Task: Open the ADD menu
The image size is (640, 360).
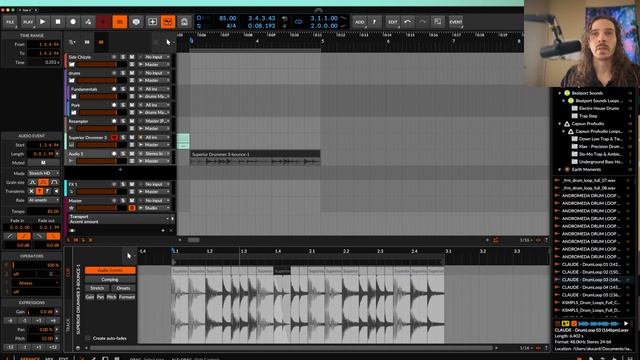Action: [x=360, y=22]
